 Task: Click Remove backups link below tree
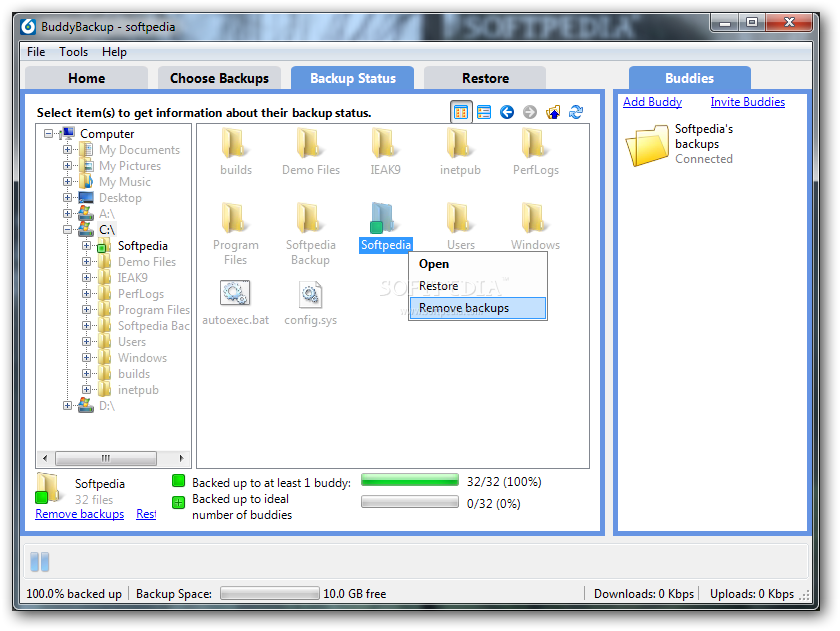coord(79,514)
